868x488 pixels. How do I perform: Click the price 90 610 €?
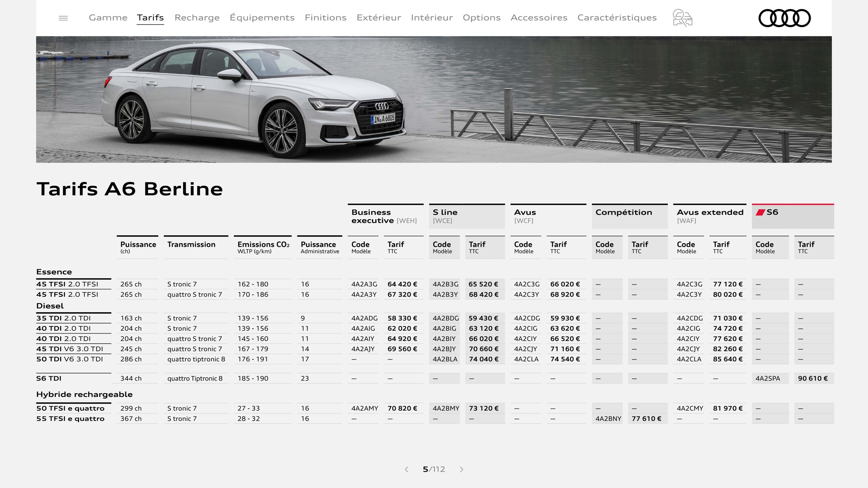813,379
